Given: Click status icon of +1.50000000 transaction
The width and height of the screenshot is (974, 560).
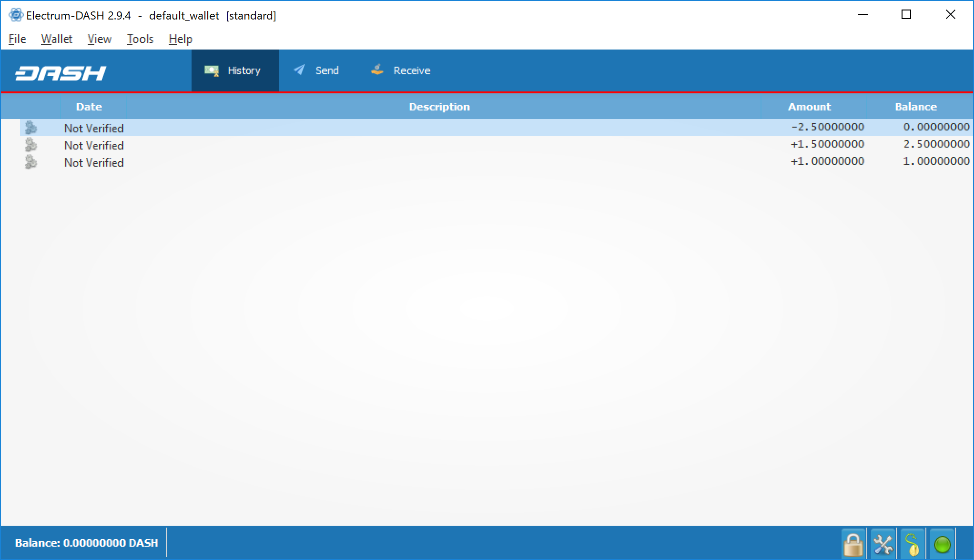Looking at the screenshot, I should [x=31, y=145].
